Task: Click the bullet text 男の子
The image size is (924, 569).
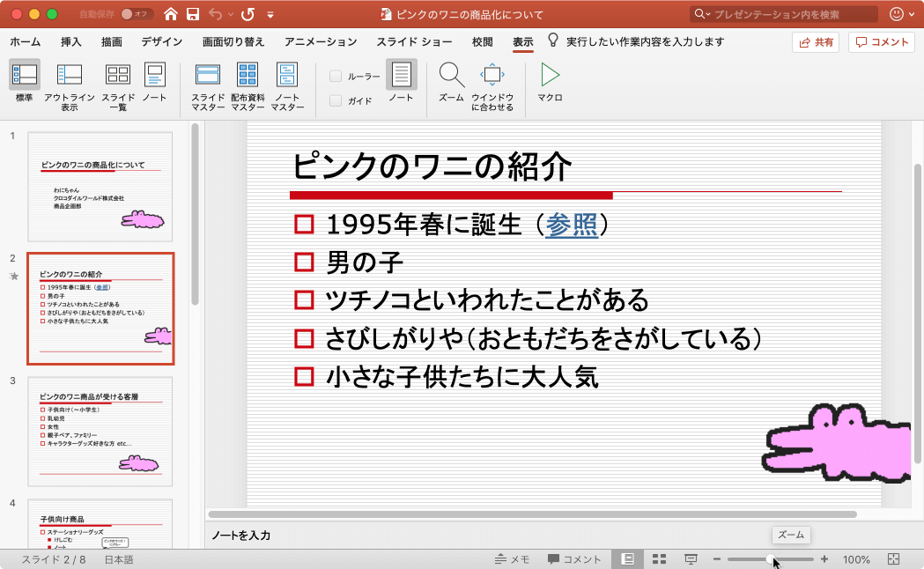Action: tap(364, 262)
